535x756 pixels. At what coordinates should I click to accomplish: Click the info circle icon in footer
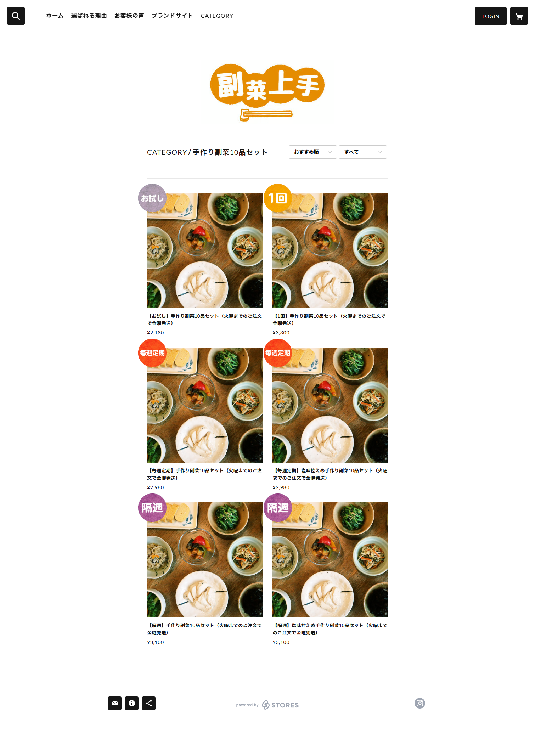point(132,703)
